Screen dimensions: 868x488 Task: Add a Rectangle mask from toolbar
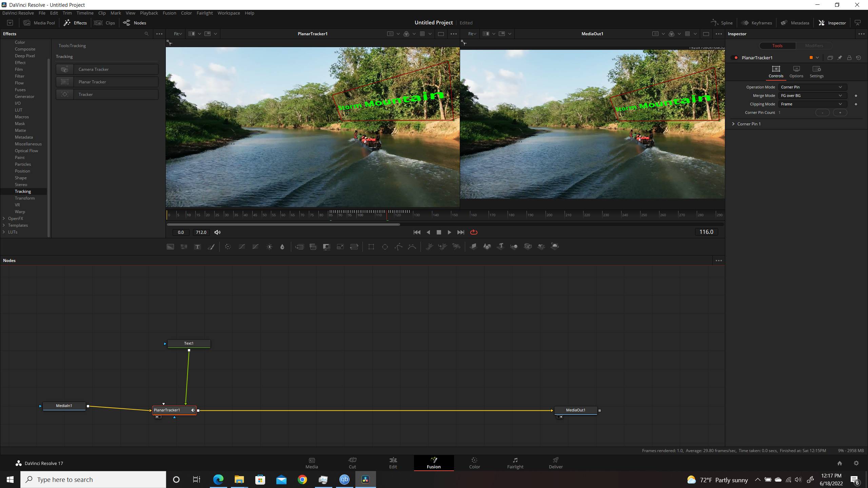pos(371,247)
